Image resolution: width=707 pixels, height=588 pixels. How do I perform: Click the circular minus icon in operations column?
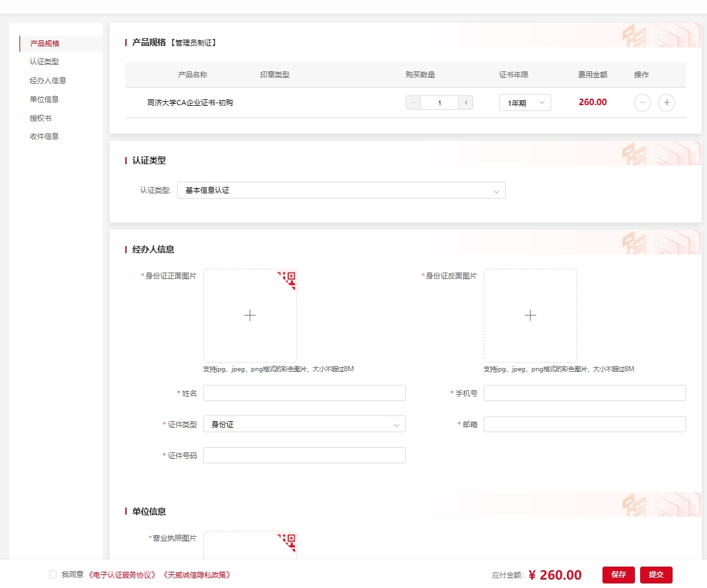point(642,103)
